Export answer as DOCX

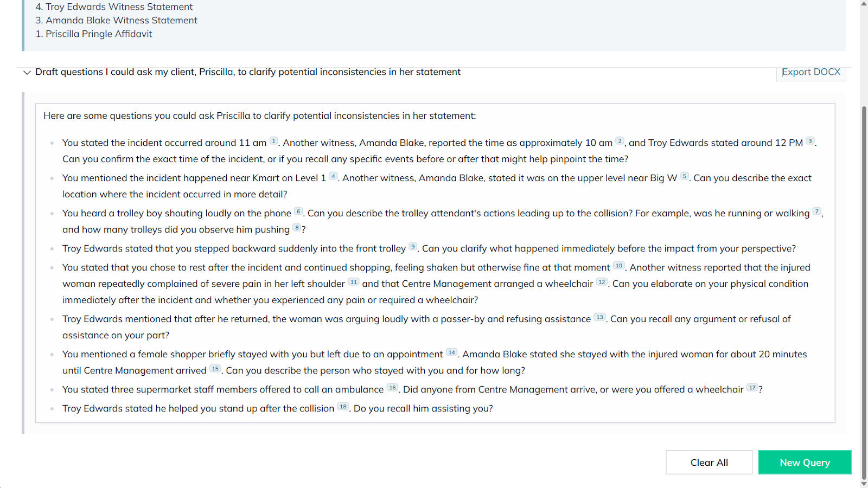[810, 72]
